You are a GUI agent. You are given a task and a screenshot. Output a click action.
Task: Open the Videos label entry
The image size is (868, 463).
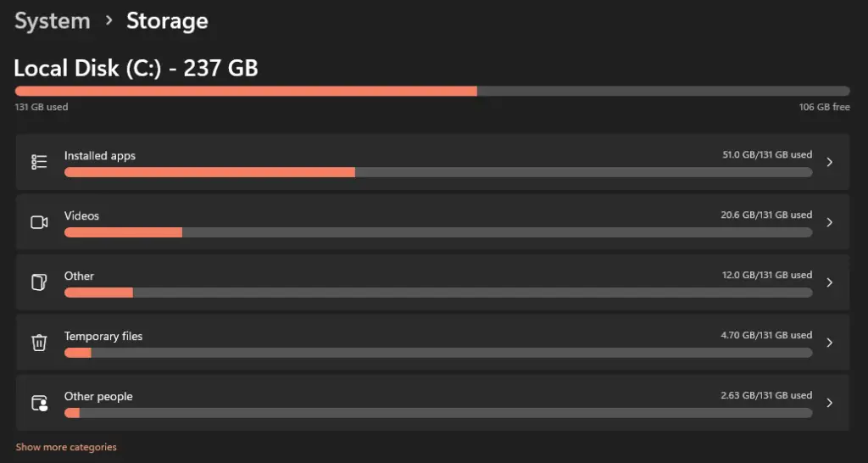click(x=81, y=215)
